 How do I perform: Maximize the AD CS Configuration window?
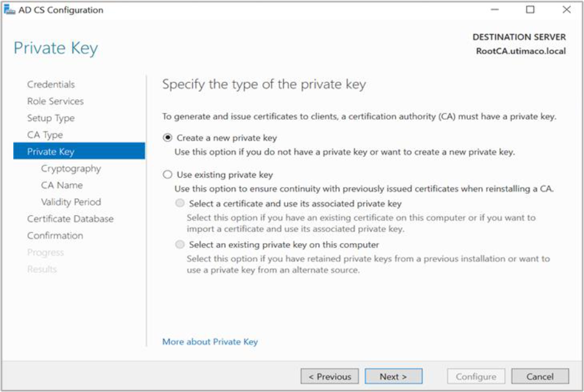(530, 10)
